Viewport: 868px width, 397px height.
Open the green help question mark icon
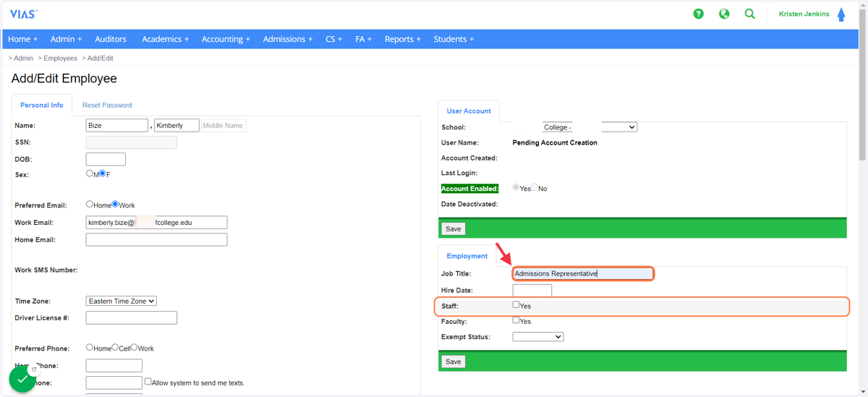pyautogui.click(x=698, y=14)
